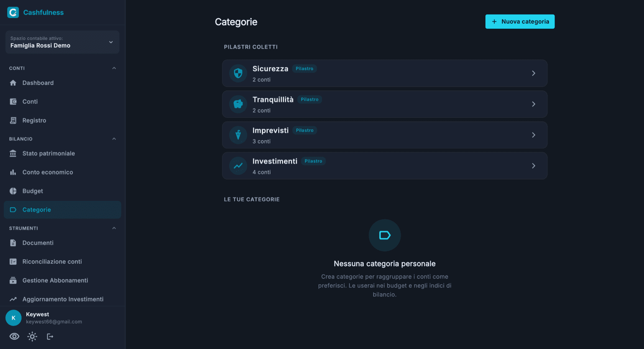Image resolution: width=644 pixels, height=349 pixels.
Task: Collapse the BILANCIO sidebar section
Action: pos(114,139)
